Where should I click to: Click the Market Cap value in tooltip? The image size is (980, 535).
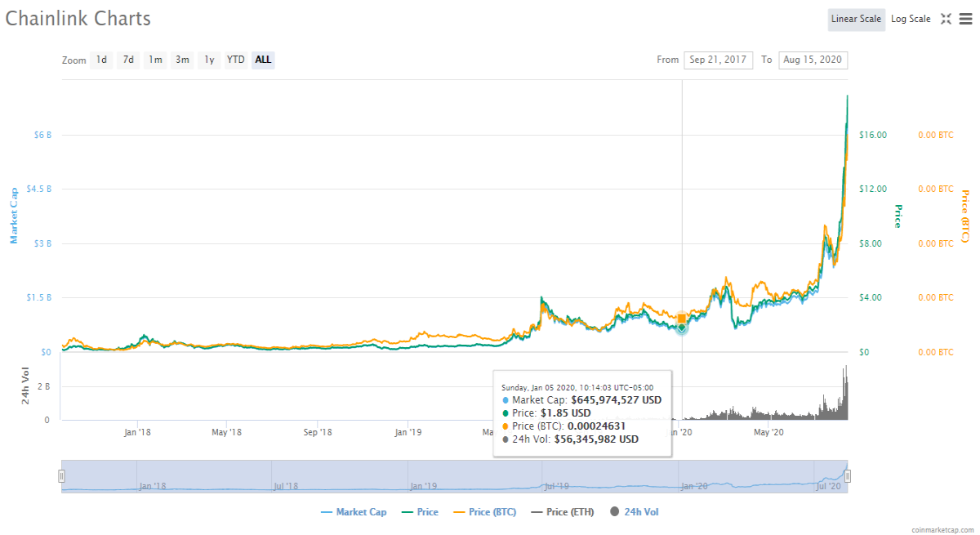click(x=617, y=400)
